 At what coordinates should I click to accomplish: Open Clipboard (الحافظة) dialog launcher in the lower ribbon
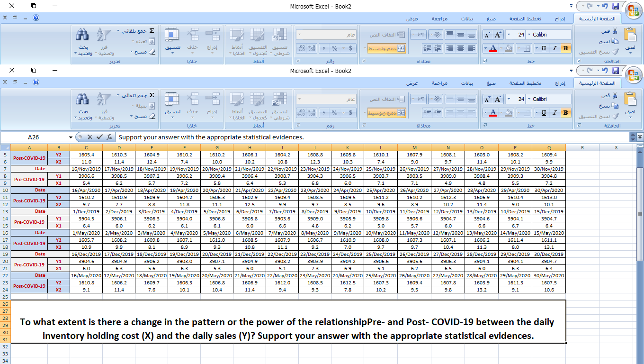pos(579,126)
